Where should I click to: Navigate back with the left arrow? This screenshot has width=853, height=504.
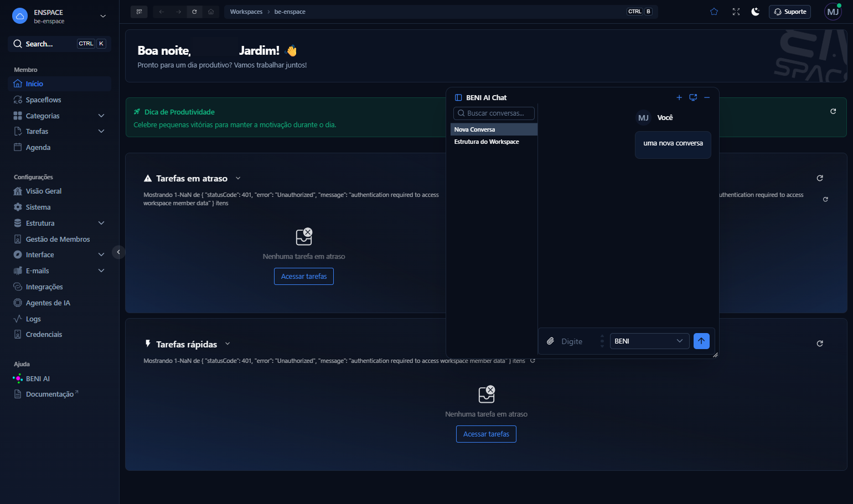coord(162,12)
